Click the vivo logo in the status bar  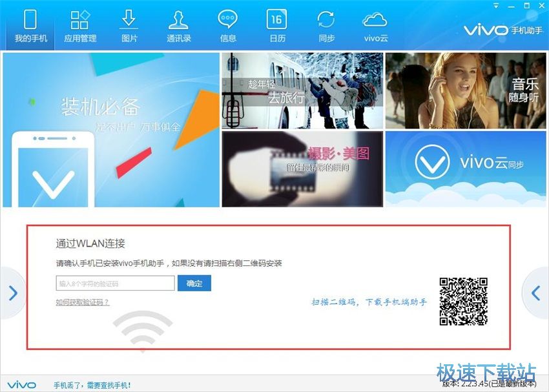(x=21, y=385)
